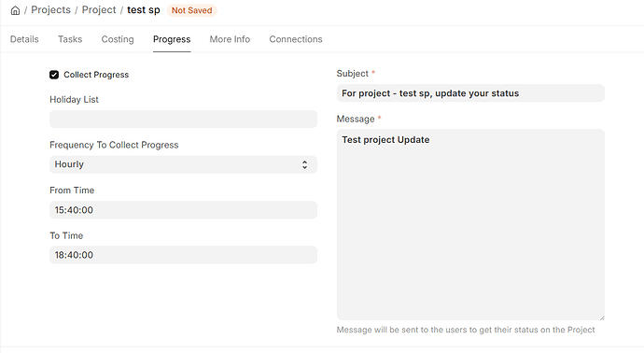
Task: Click the Frequency To Collect Progress label
Action: pyautogui.click(x=114, y=145)
